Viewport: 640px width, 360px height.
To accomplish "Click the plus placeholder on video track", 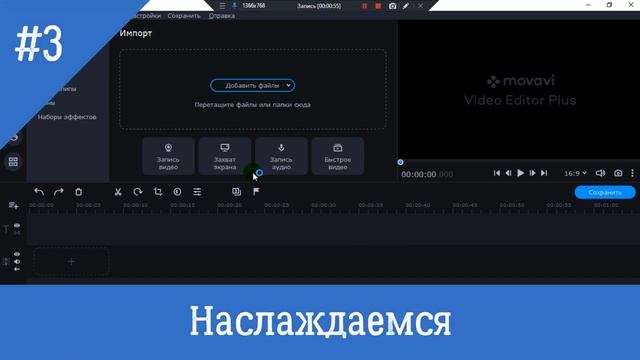I will pos(71,261).
